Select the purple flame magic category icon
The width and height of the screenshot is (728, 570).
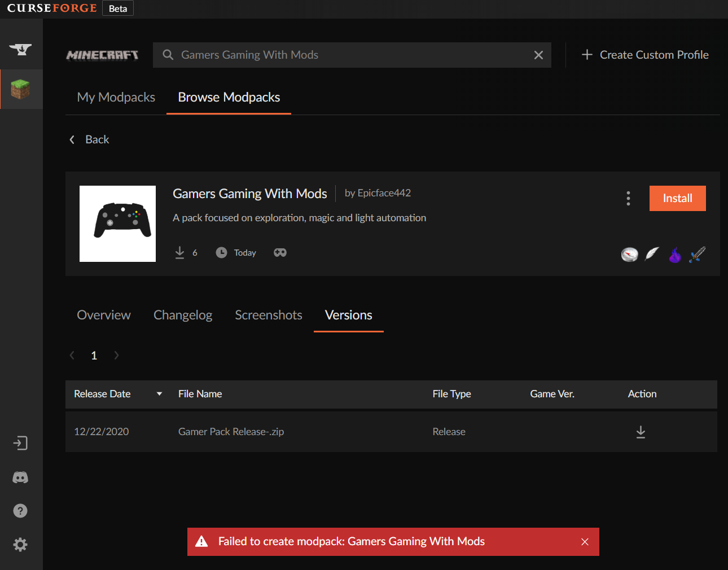[675, 255]
